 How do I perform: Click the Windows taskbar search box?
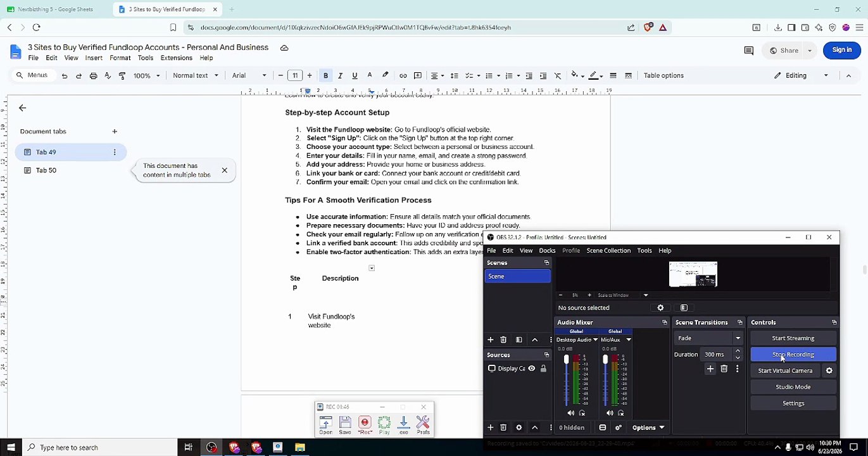pyautogui.click(x=99, y=448)
